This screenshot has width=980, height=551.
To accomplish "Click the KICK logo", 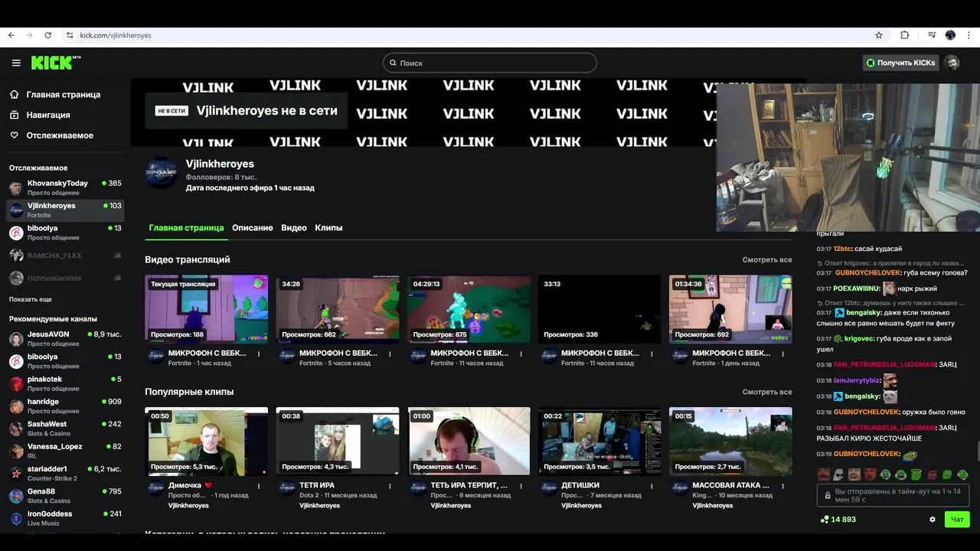I will pyautogui.click(x=55, y=63).
